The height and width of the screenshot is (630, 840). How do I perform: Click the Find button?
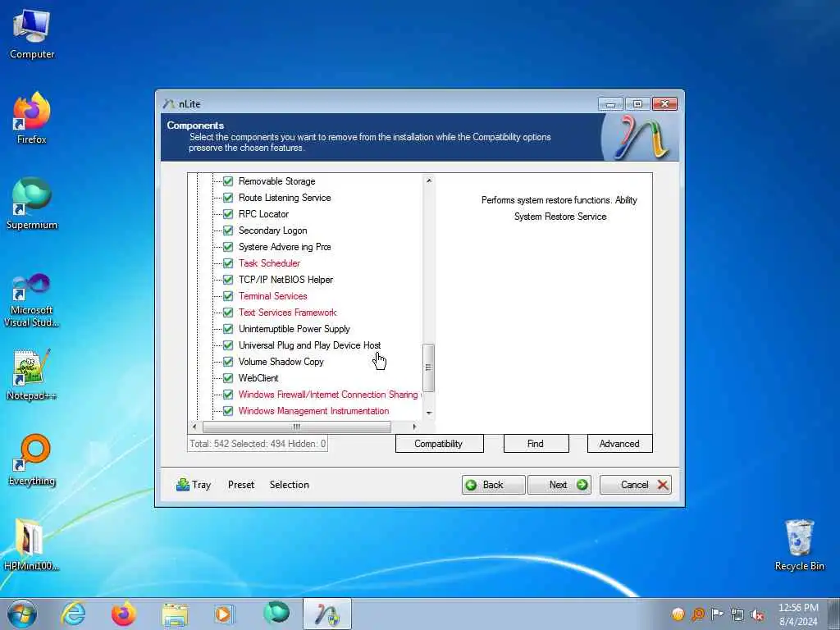(x=536, y=444)
